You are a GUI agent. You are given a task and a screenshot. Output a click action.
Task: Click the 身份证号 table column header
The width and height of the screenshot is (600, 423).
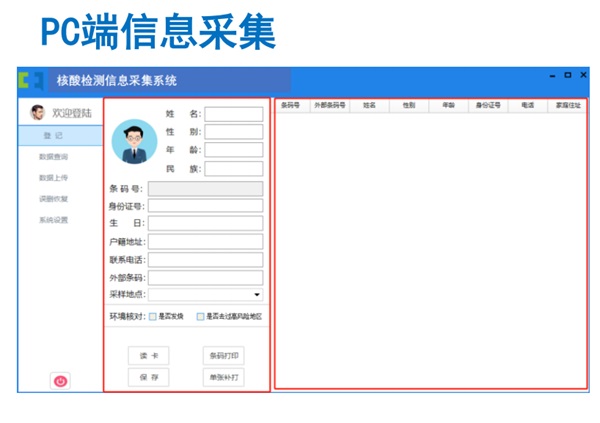pos(487,104)
